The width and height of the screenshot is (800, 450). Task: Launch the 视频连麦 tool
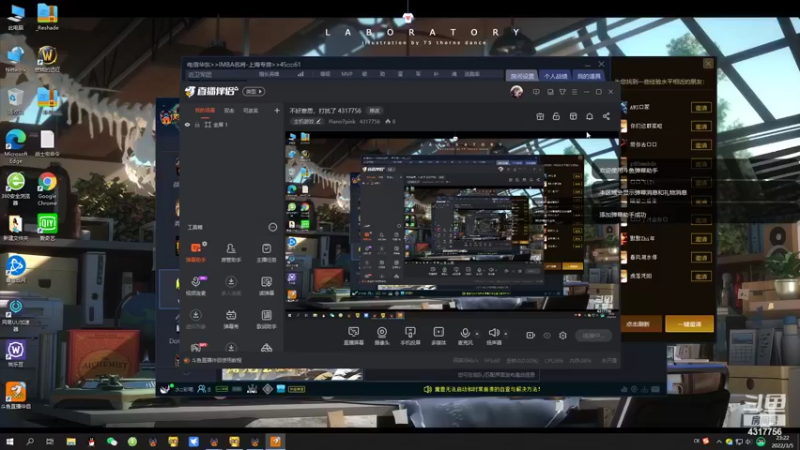195,286
